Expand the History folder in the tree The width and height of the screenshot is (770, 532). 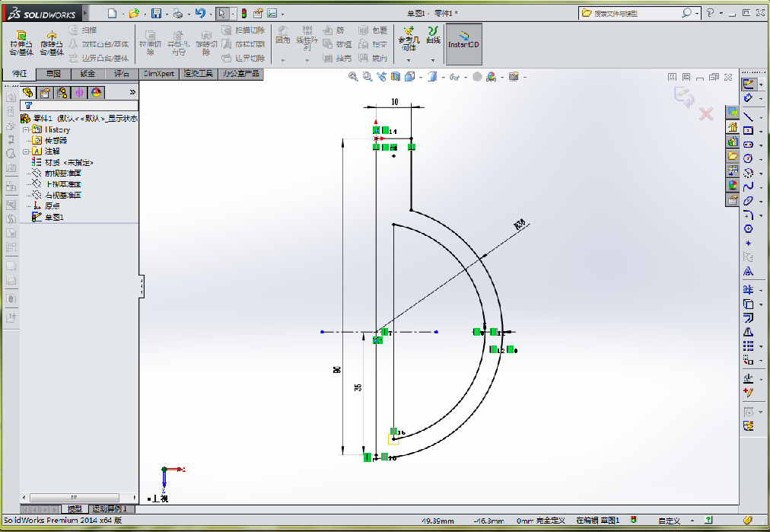(26, 129)
